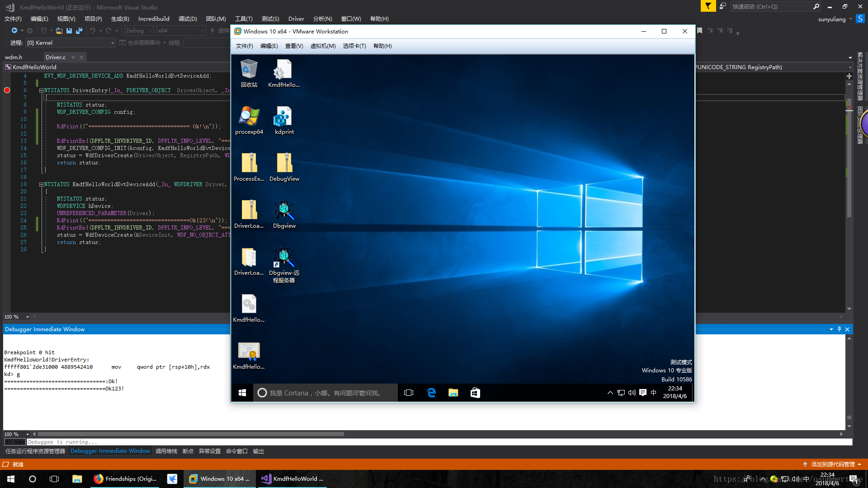Screen dimensions: 868x488
Task: Click volume icon in VM system tray
Action: pyautogui.click(x=632, y=393)
